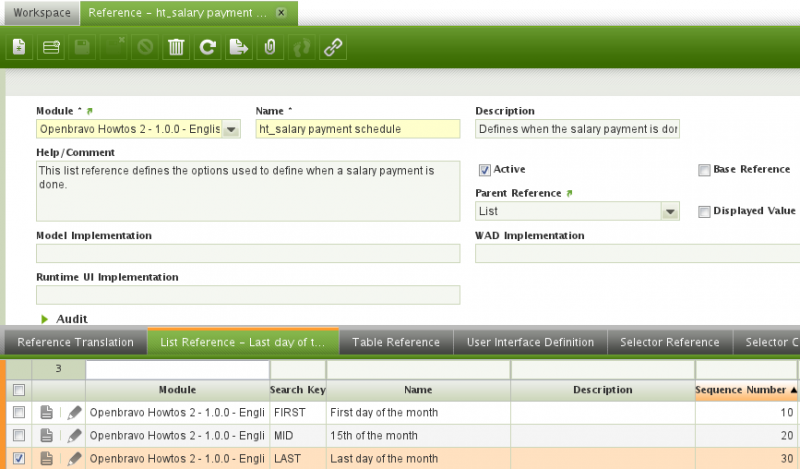Delete the record with the trash icon
This screenshot has width=800, height=469.
pyautogui.click(x=175, y=47)
